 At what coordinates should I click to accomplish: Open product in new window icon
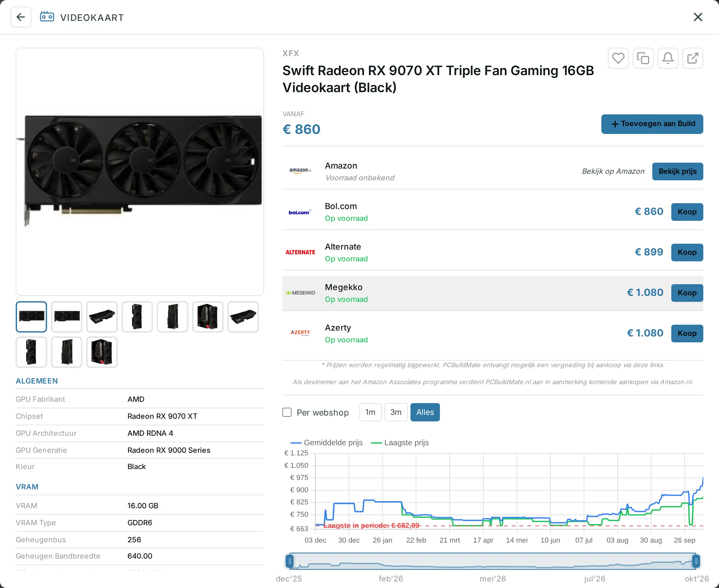click(692, 58)
